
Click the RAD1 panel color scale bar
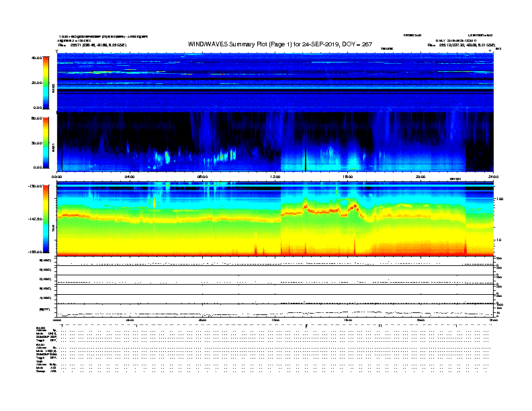coord(46,142)
